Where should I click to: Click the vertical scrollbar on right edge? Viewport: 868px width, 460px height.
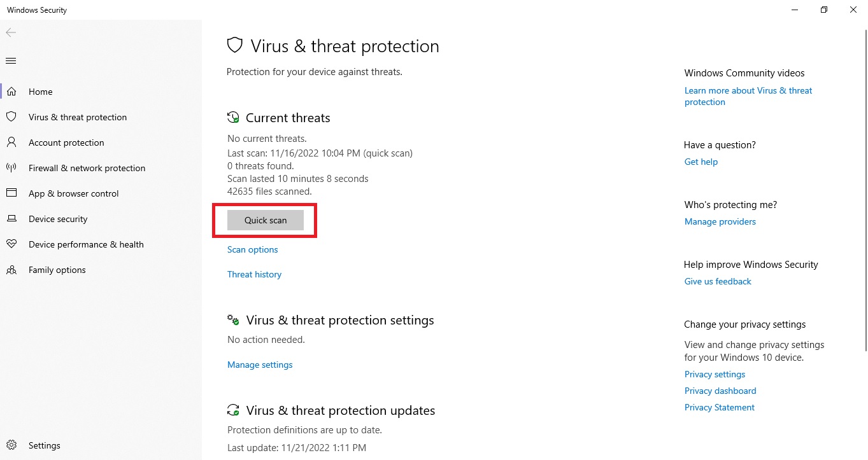point(865,191)
